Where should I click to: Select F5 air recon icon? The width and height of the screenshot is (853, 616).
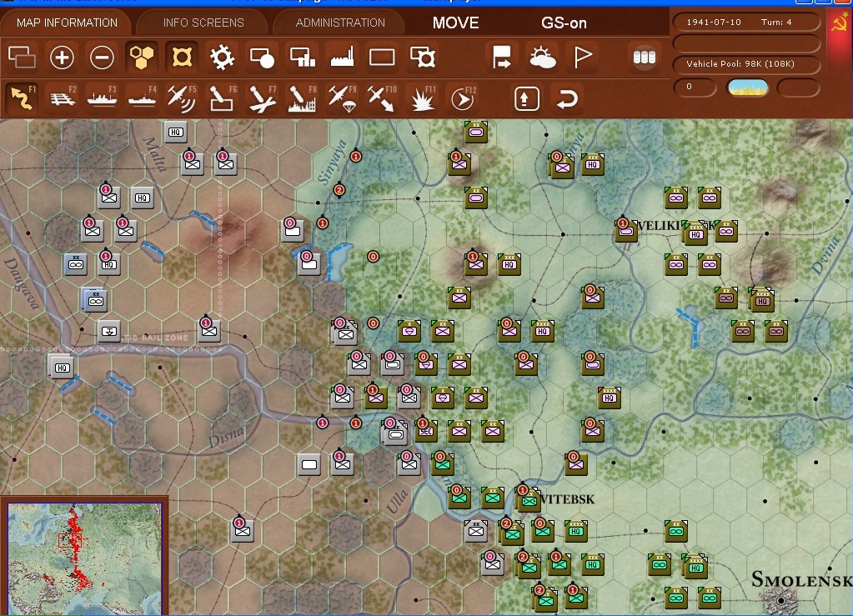pyautogui.click(x=182, y=98)
